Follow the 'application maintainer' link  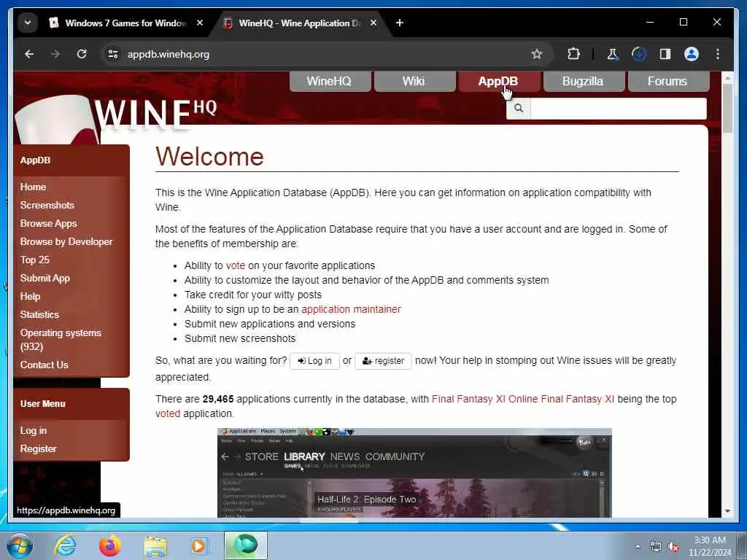(351, 309)
